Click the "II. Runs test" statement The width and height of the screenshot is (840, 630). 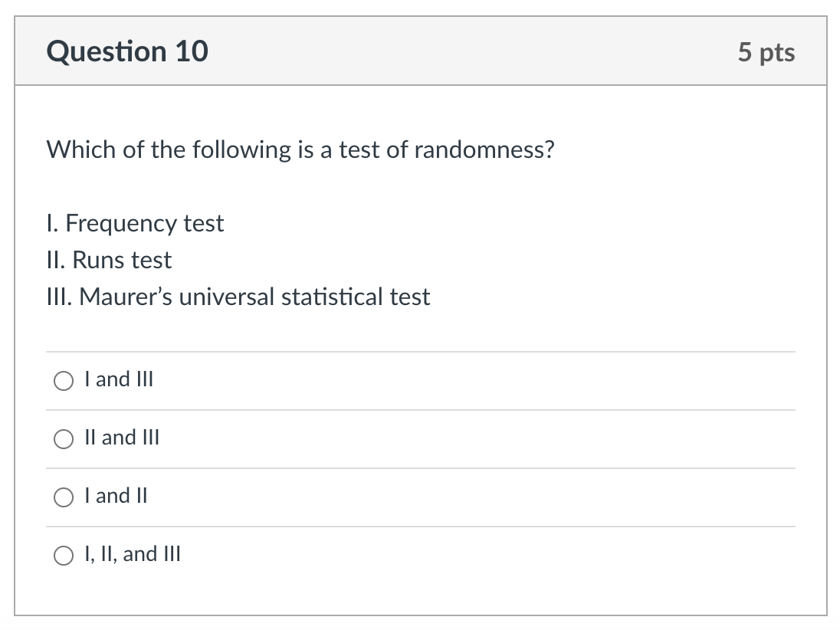tap(109, 261)
